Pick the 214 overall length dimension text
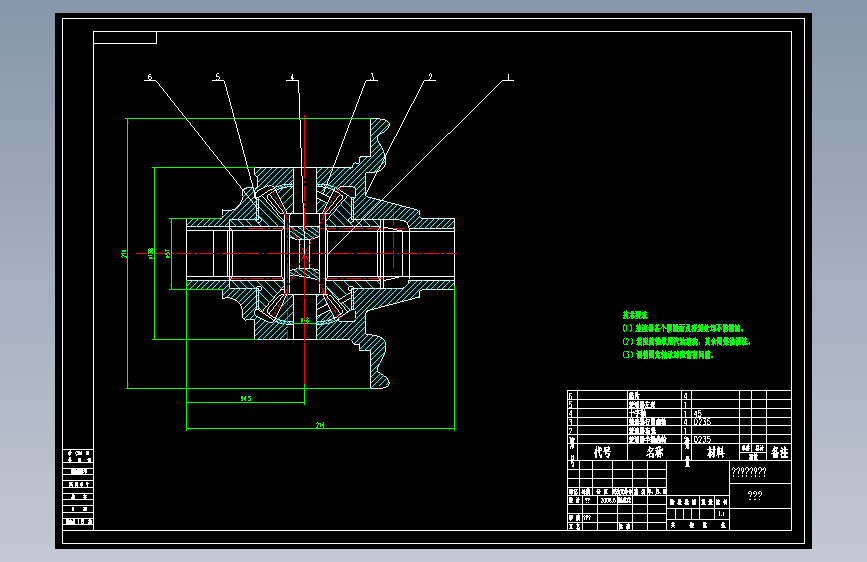The height and width of the screenshot is (562, 867). point(320,425)
